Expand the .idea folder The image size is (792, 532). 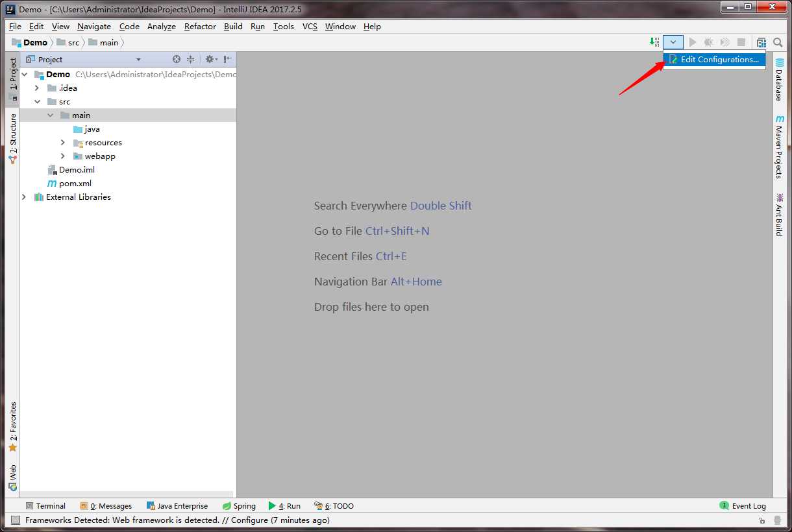[37, 88]
